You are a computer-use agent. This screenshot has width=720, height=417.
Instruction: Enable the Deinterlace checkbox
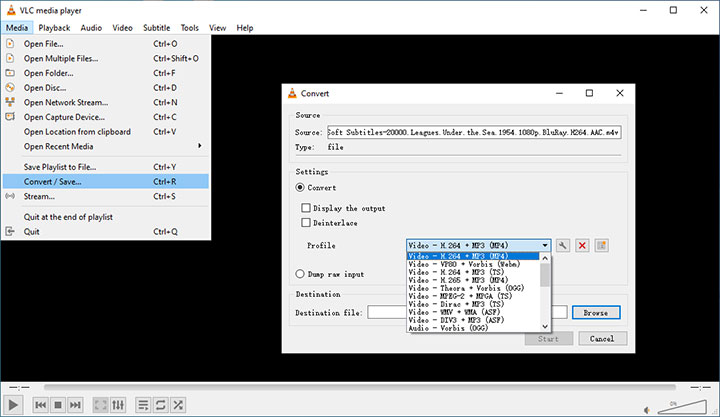[x=306, y=223]
